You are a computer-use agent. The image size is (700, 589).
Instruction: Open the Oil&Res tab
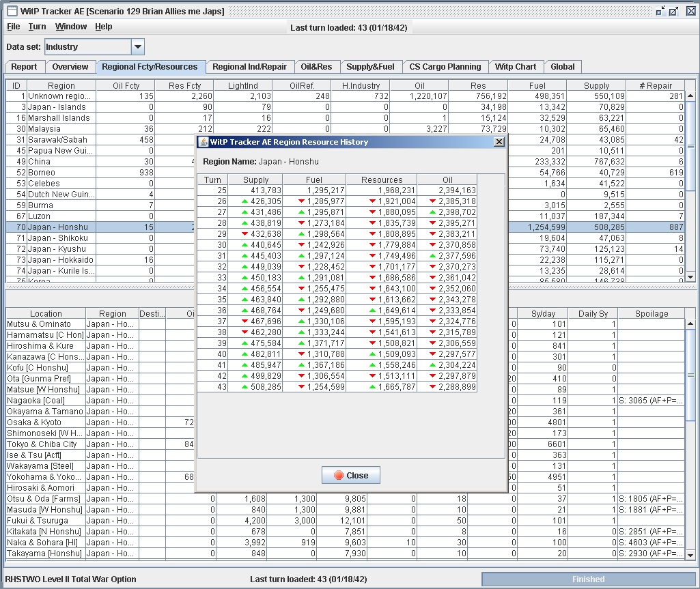click(x=316, y=67)
